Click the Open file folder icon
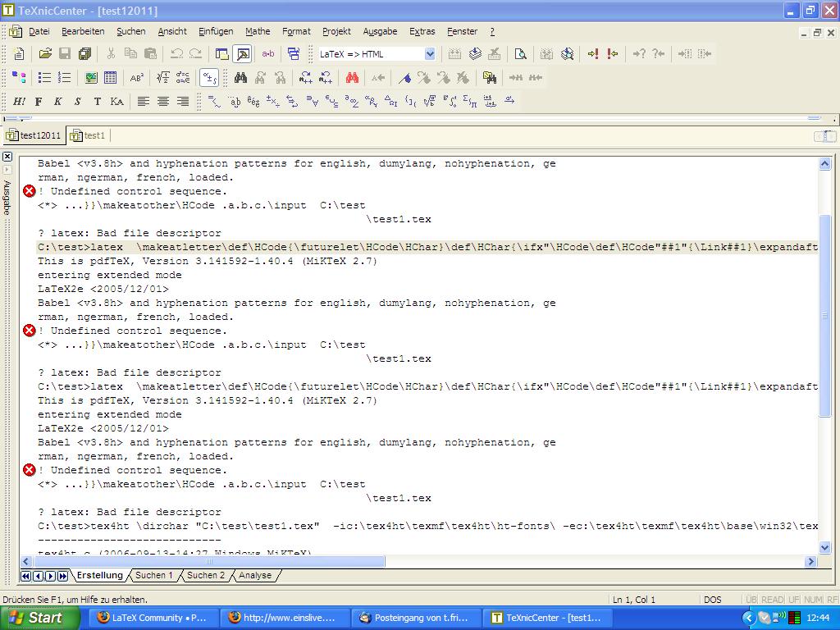 tap(45, 53)
